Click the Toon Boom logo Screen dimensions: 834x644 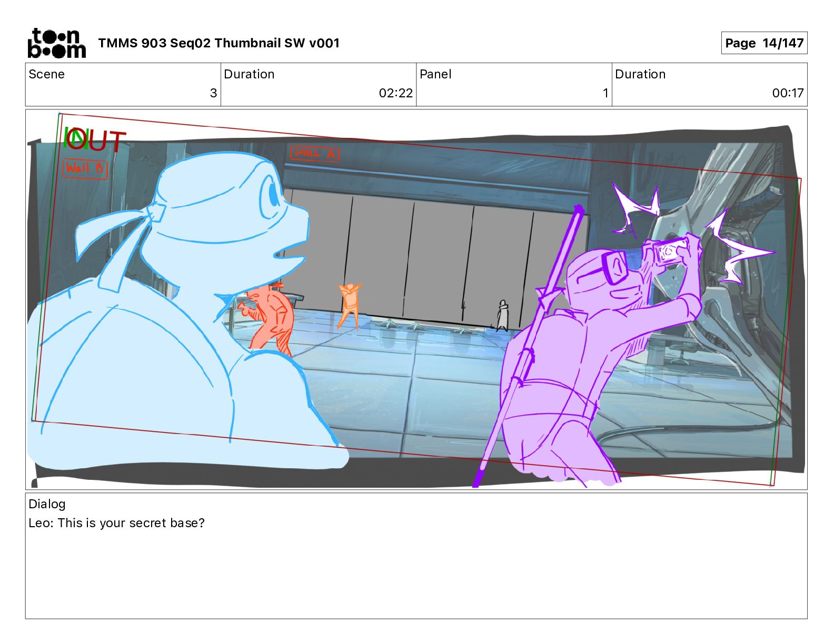(56, 43)
